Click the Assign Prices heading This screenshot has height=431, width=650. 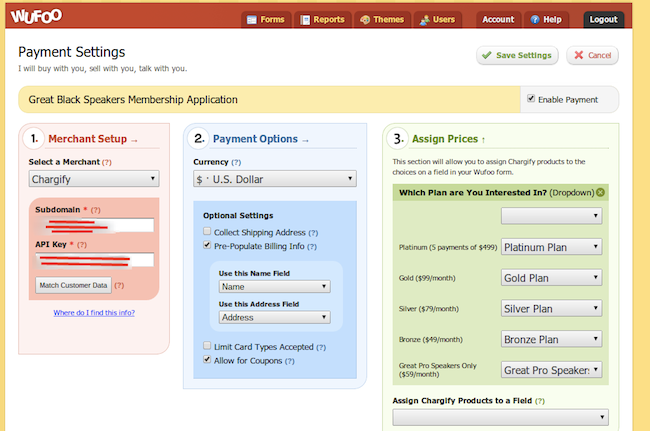coord(445,139)
